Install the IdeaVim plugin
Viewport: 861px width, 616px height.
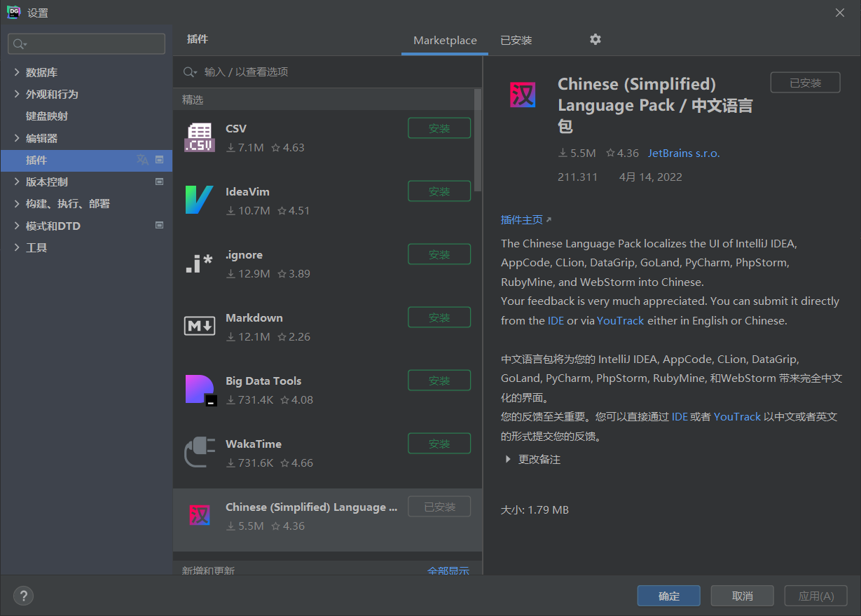pos(439,191)
